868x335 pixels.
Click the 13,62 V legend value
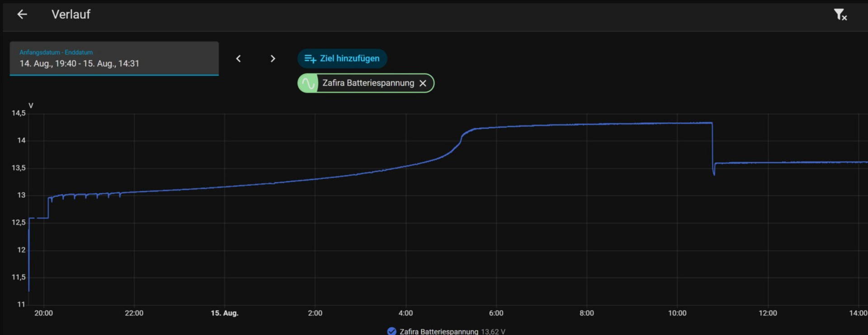click(x=493, y=331)
